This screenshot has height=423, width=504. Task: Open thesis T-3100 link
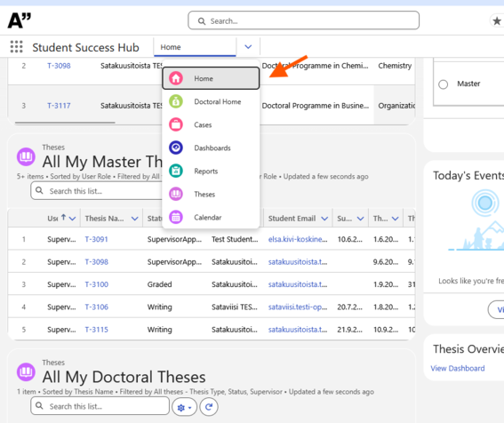tap(96, 284)
